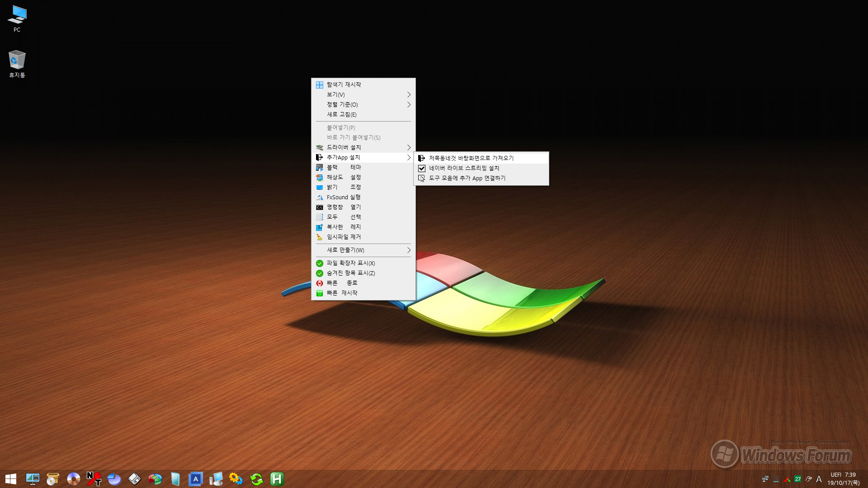Click the network computers tray icon
The height and width of the screenshot is (488, 868).
[765, 479]
